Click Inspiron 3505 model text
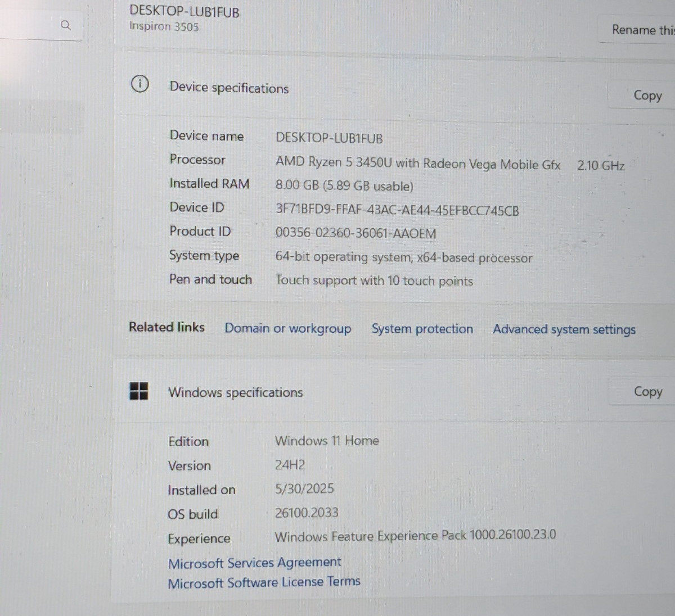This screenshot has height=616, width=675. pyautogui.click(x=164, y=26)
